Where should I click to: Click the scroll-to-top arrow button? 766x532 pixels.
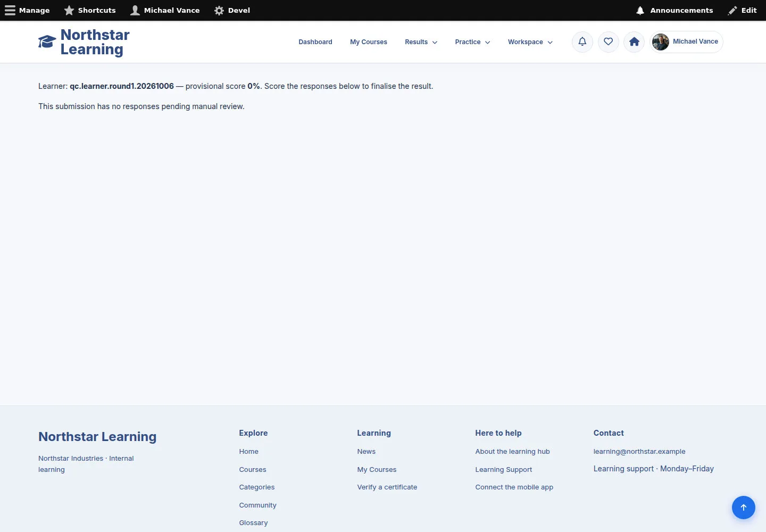pyautogui.click(x=744, y=508)
